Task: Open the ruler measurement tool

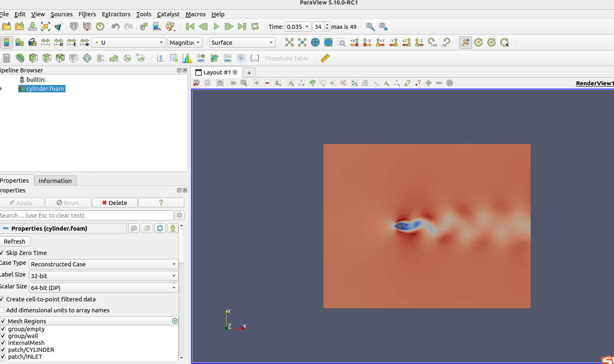Action: [x=325, y=58]
